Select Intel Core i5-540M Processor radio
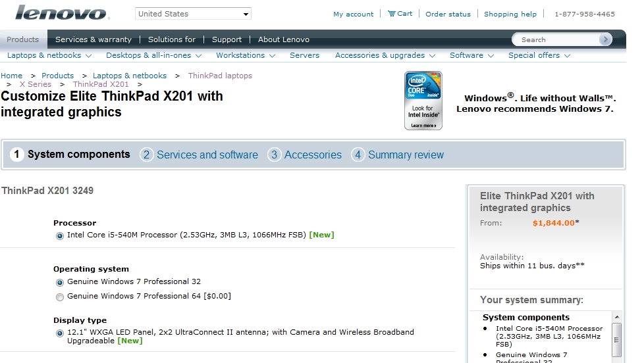Screen dimensions: 644x363 coord(60,235)
